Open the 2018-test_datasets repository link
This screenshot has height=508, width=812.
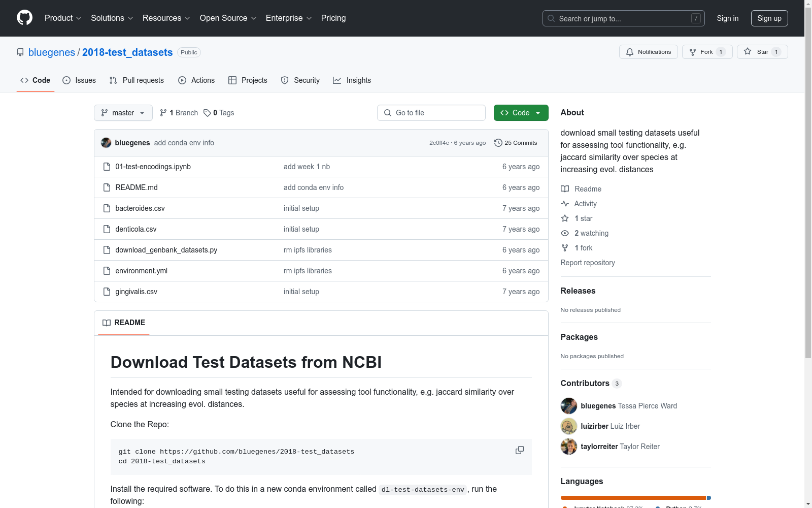tap(127, 52)
